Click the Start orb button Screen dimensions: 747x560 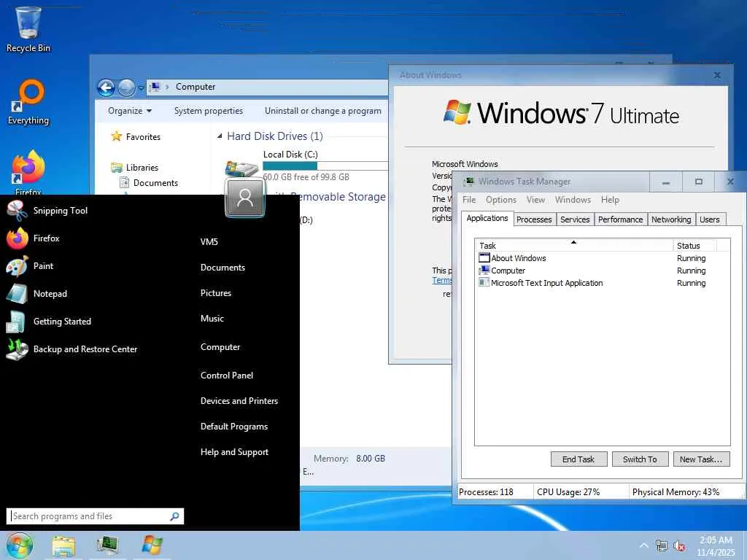coord(20,545)
